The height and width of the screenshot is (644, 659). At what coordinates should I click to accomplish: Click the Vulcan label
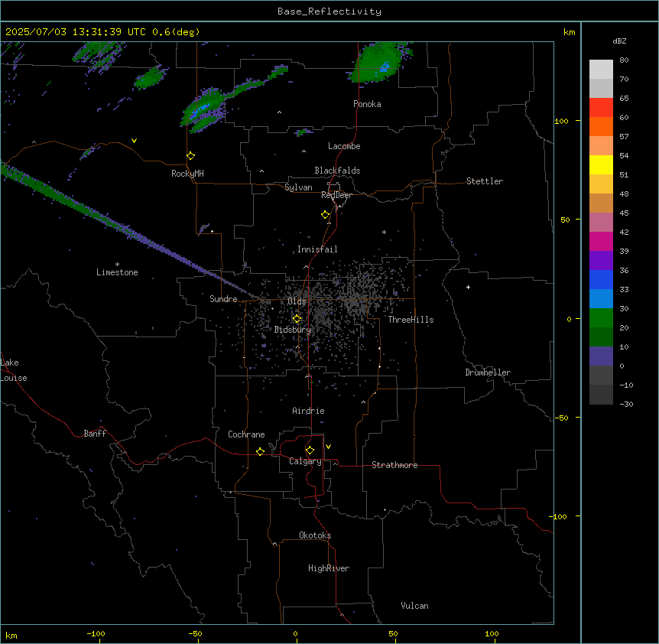click(x=414, y=606)
